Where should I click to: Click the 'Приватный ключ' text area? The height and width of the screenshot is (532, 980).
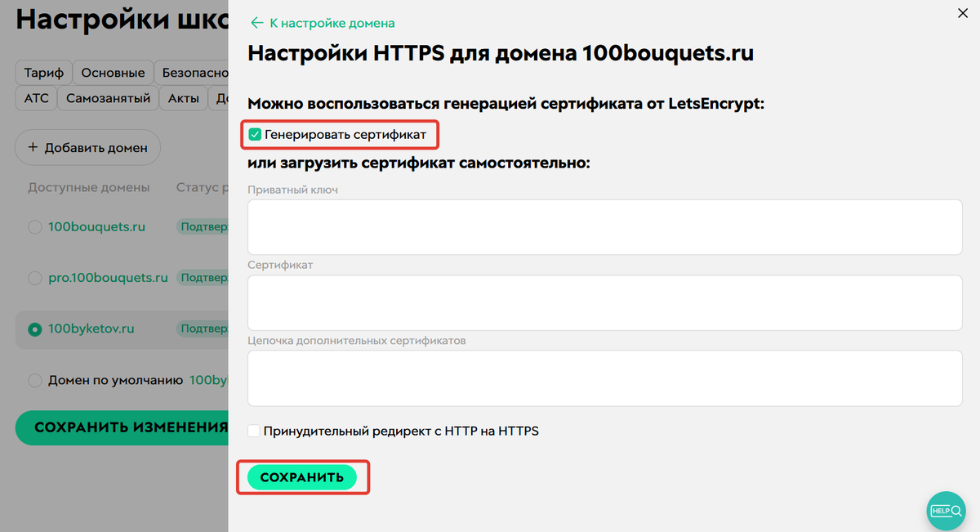[x=604, y=226]
